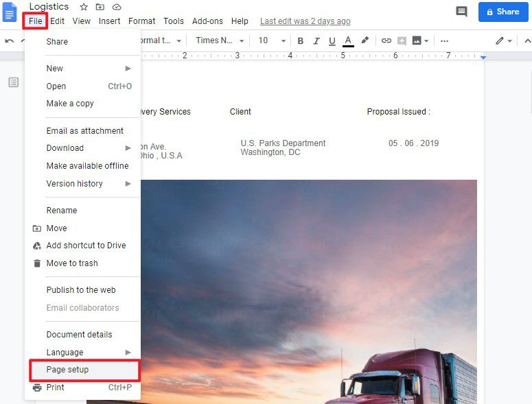Choose Email as attachment

[x=82, y=131]
